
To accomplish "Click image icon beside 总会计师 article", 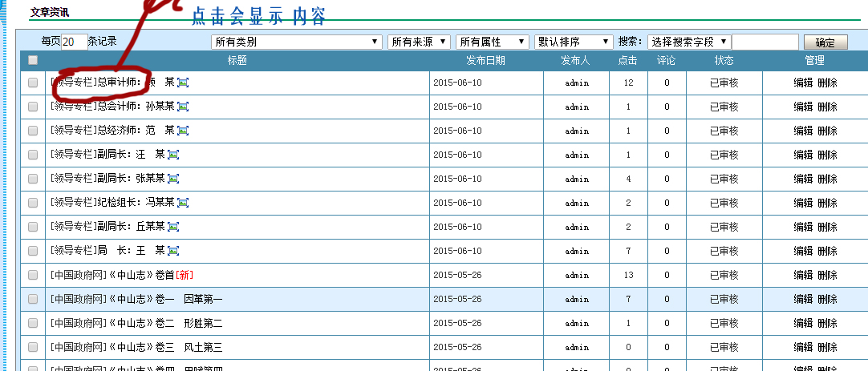I will [x=183, y=107].
